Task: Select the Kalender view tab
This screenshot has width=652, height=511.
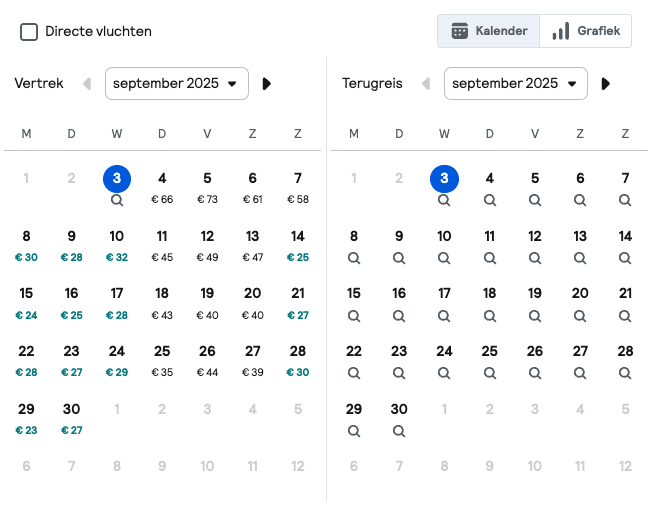Action: click(489, 31)
